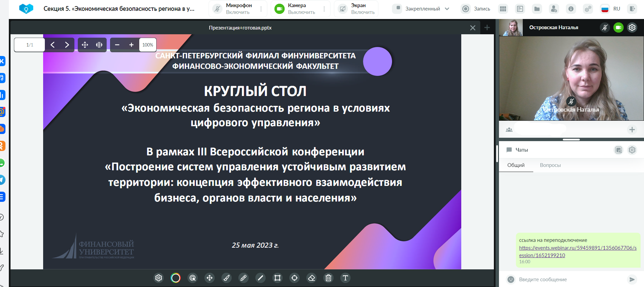This screenshot has width=644, height=287.
Task: Select the straight line tool
Action: pyautogui.click(x=261, y=278)
